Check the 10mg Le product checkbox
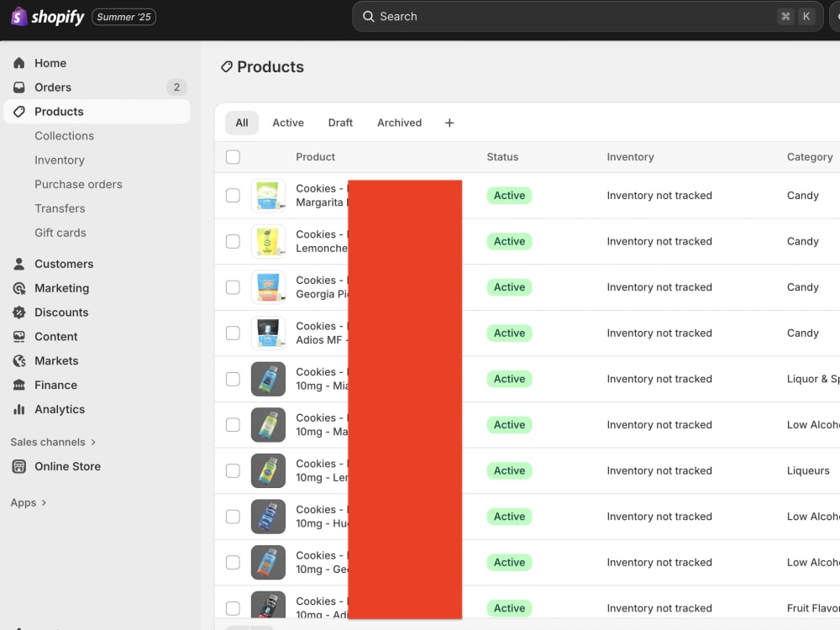 233,471
